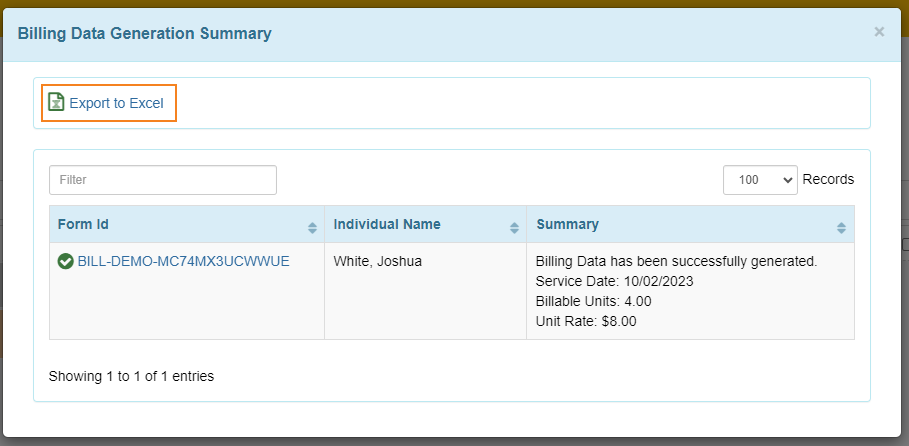
Task: Click the Billing Data Generation Summary title
Action: (x=144, y=34)
